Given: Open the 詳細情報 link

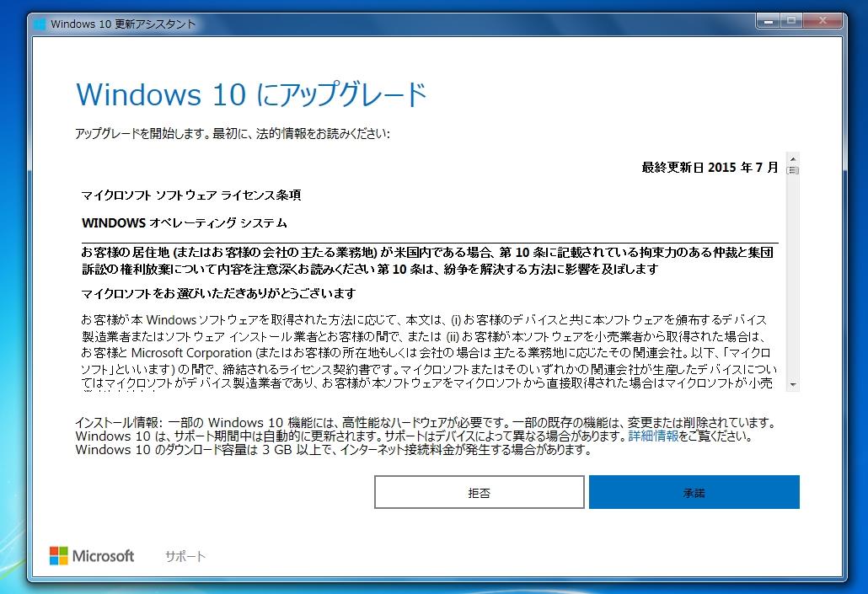Looking at the screenshot, I should [653, 436].
